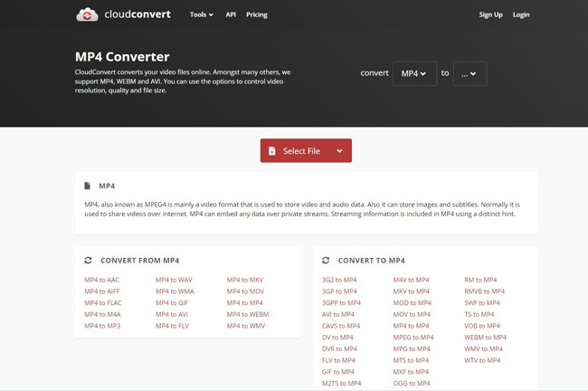Click the document icon next to MP4 heading
The height and width of the screenshot is (391, 588).
click(x=88, y=186)
